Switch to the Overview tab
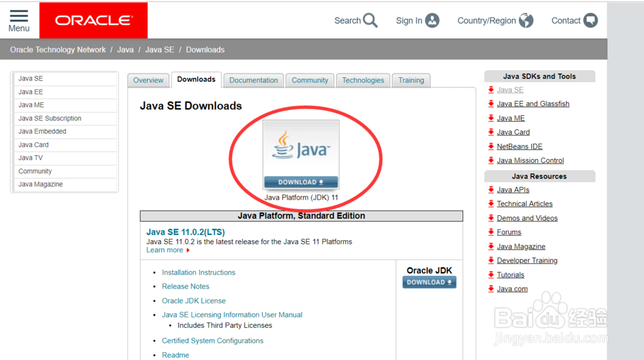The image size is (644, 360). (x=148, y=80)
